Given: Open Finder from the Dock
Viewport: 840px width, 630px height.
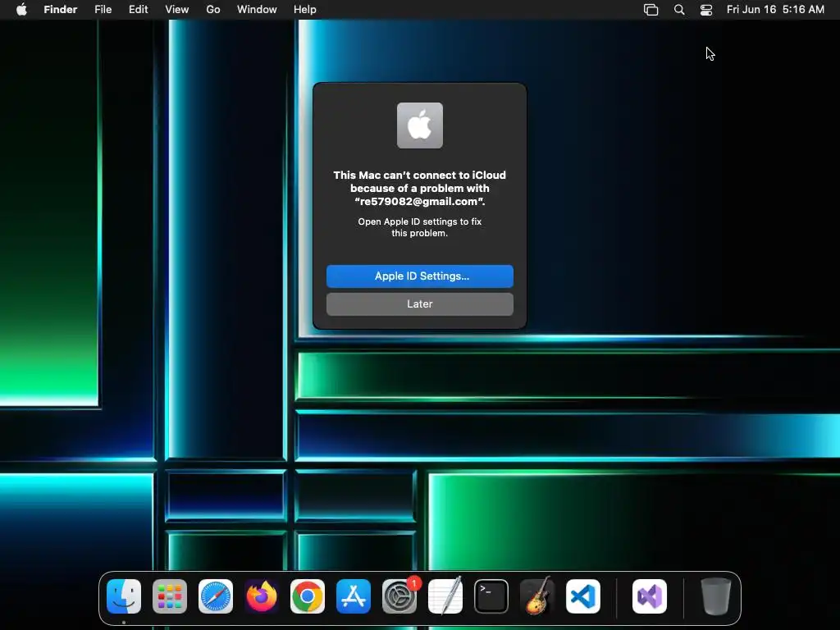Looking at the screenshot, I should [x=124, y=596].
